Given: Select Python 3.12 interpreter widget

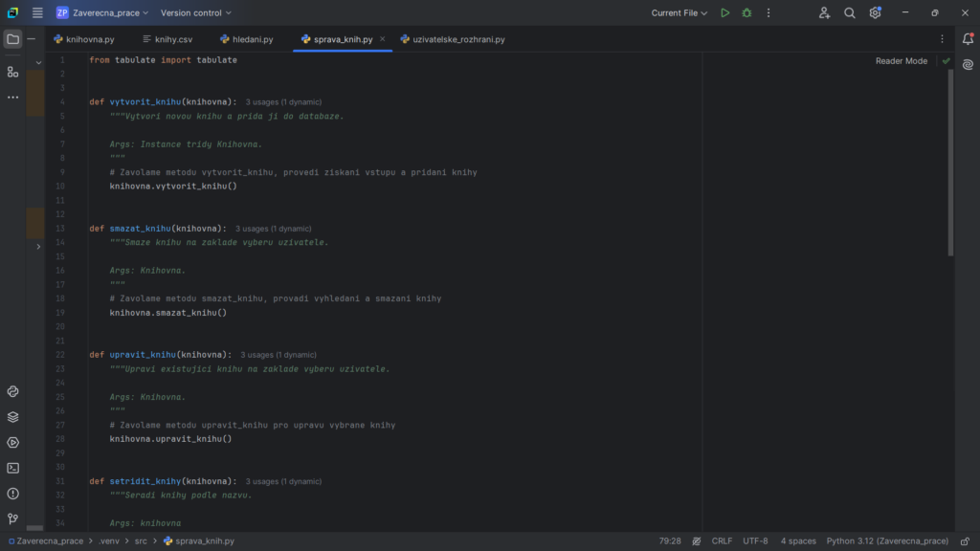Looking at the screenshot, I should 887,541.
